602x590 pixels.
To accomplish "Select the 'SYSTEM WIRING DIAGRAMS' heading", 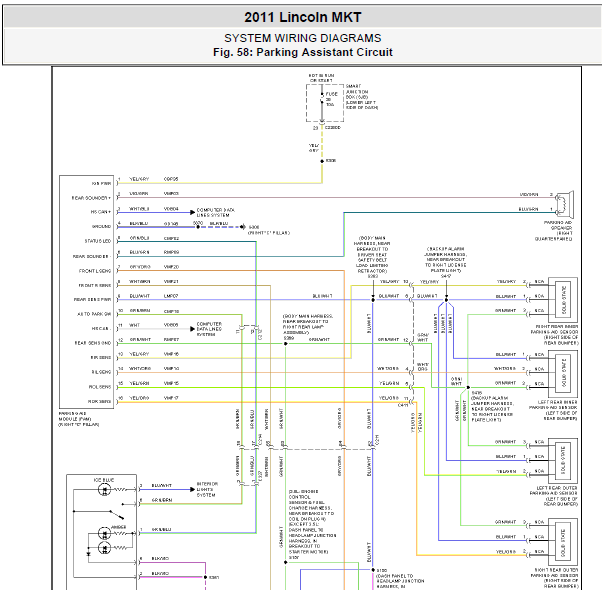I will coord(303,38).
